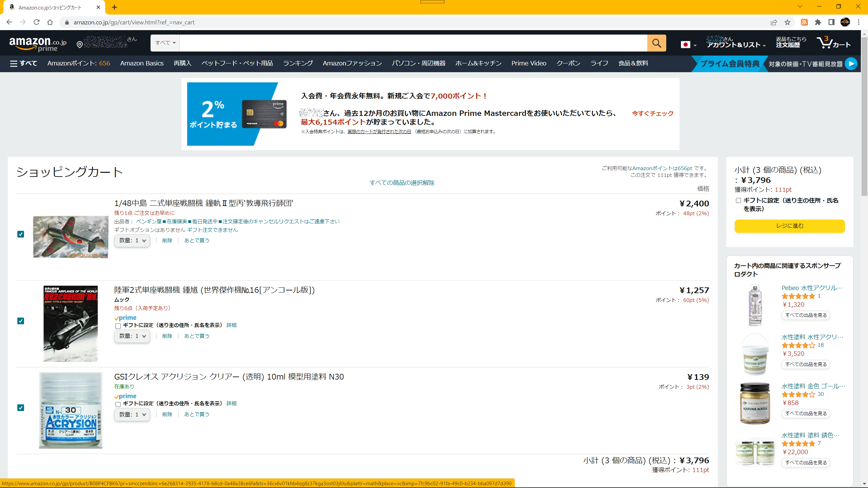Open quantity dropdown for 1/48 model kit
868x488 pixels.
[x=132, y=241]
